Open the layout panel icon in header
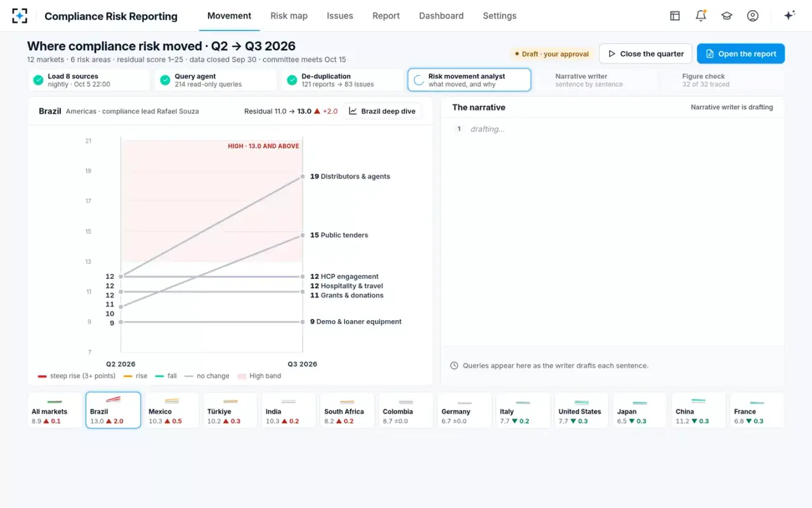The height and width of the screenshot is (508, 812). 675,16
